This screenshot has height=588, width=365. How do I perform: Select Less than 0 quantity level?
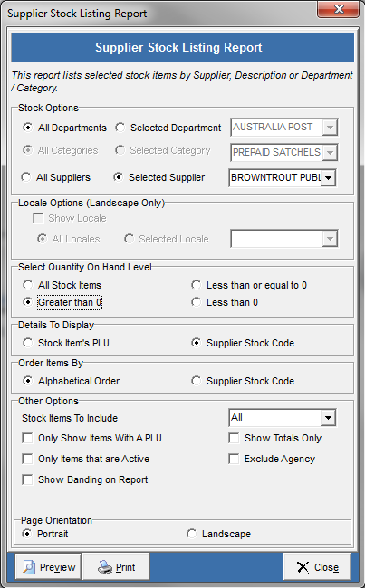(196, 302)
